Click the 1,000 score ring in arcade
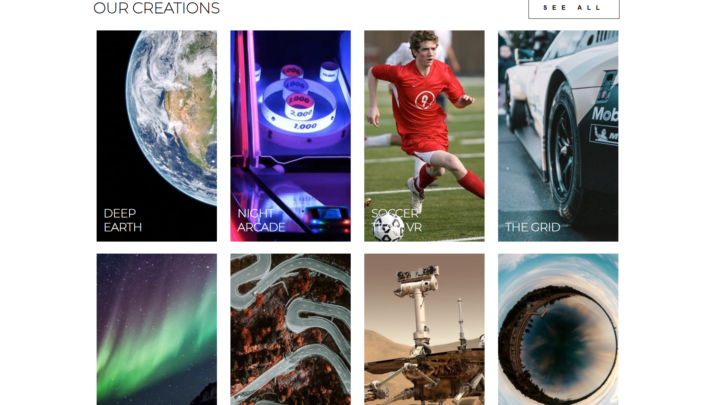Image resolution: width=715 pixels, height=405 pixels. pyautogui.click(x=304, y=126)
